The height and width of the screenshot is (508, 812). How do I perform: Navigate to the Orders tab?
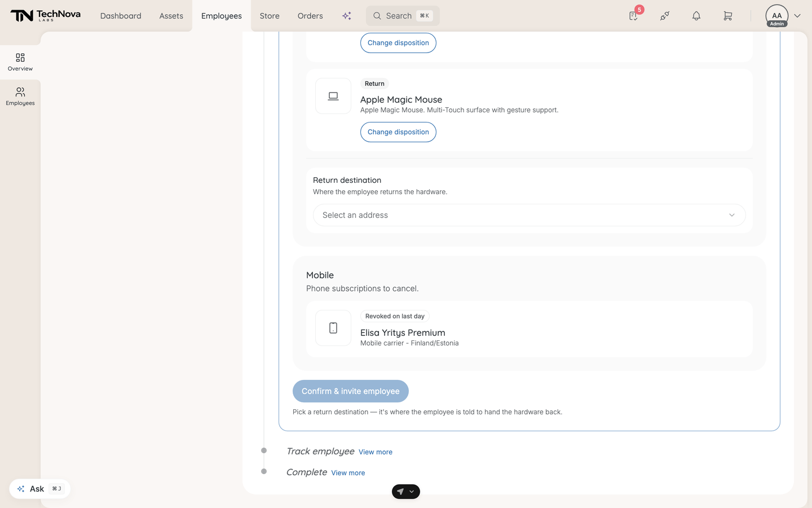tap(310, 16)
